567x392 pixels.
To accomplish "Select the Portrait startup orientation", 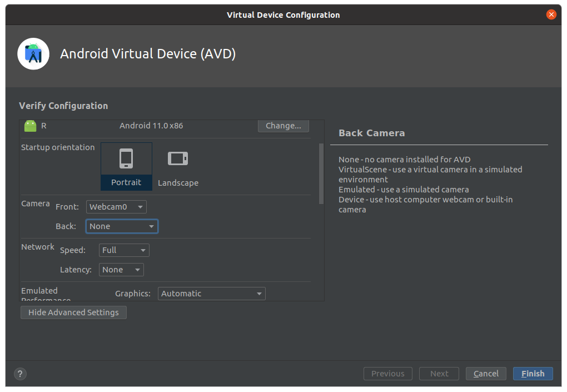I will coord(126,166).
